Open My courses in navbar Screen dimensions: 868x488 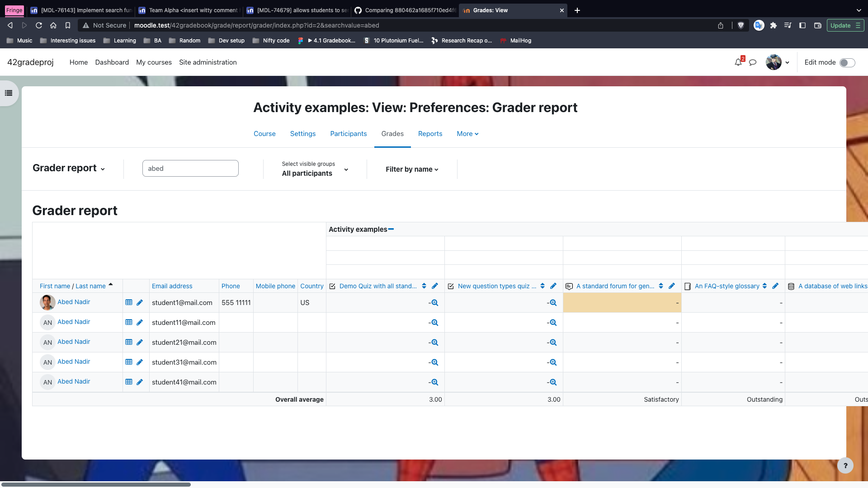[154, 62]
